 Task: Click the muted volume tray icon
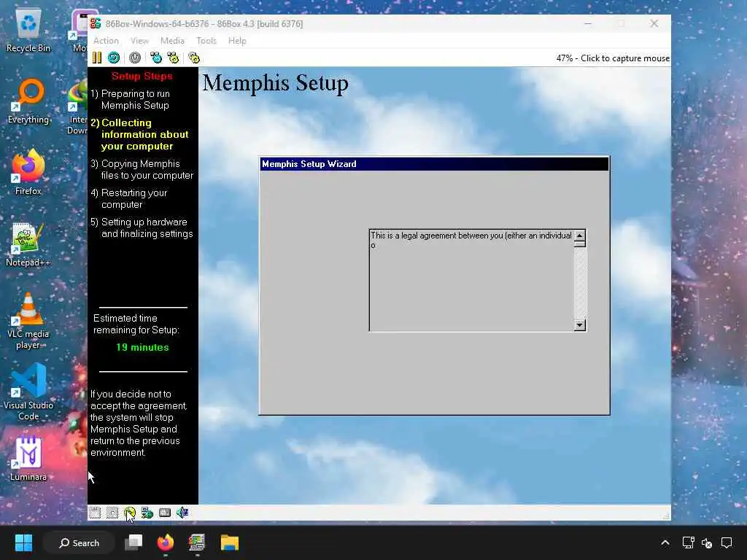tap(707, 542)
